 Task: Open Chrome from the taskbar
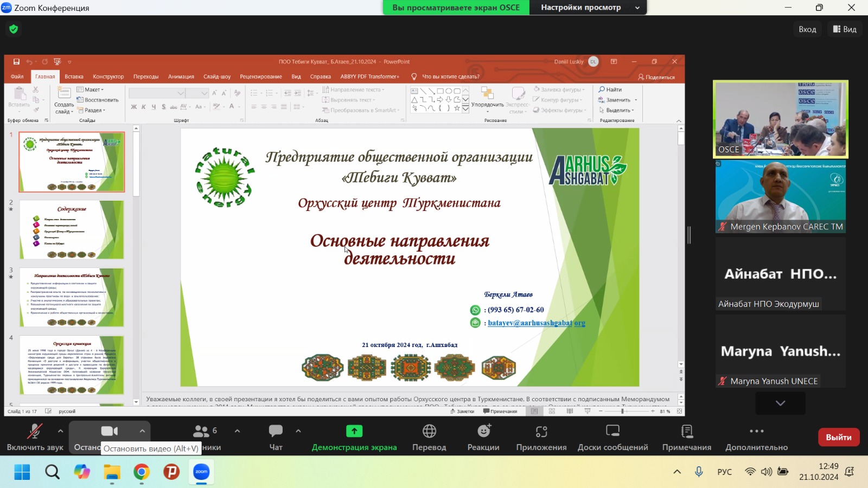click(142, 472)
